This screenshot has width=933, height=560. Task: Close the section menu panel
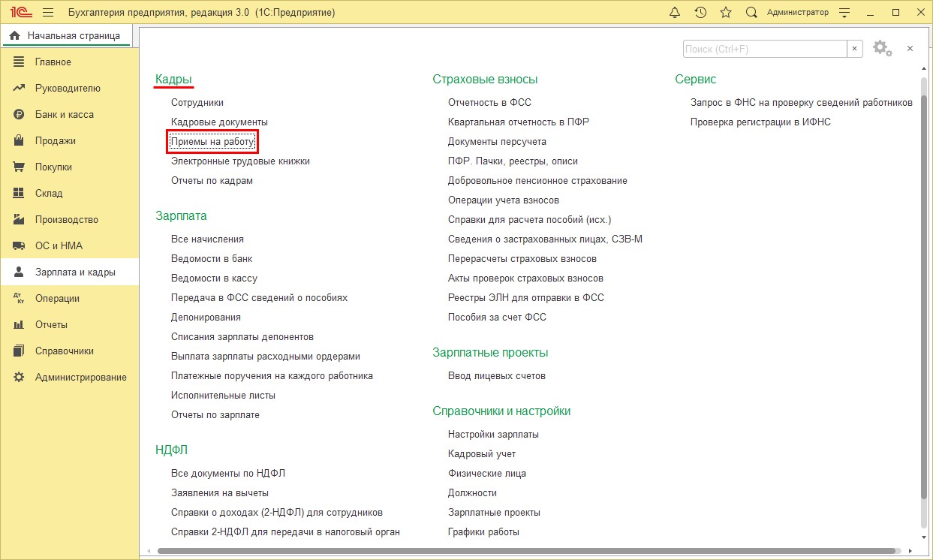point(910,49)
